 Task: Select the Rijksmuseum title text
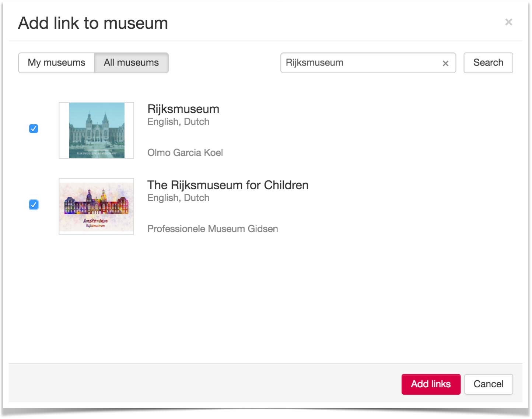pos(183,109)
